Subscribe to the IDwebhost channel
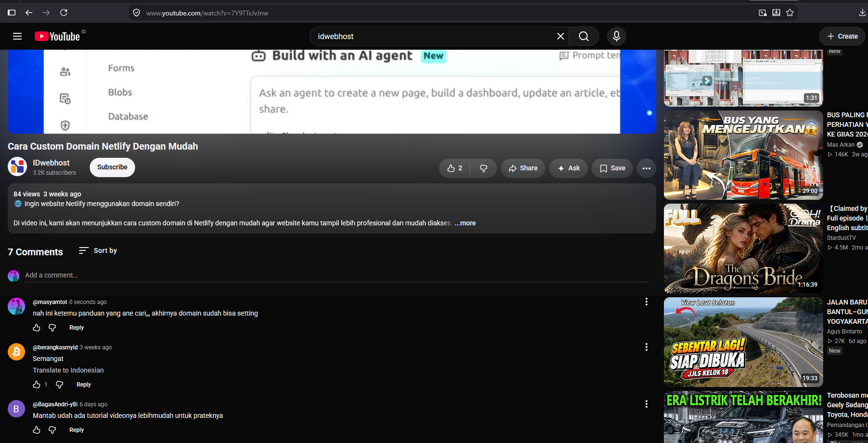868x443 pixels. (x=112, y=167)
